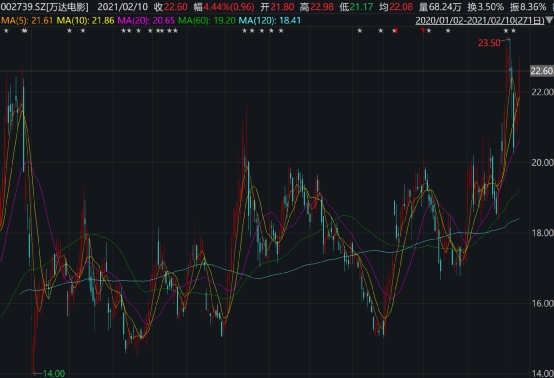Click the 量68.24万 volume readout
The width and height of the screenshot is (554, 378).
(x=440, y=7)
